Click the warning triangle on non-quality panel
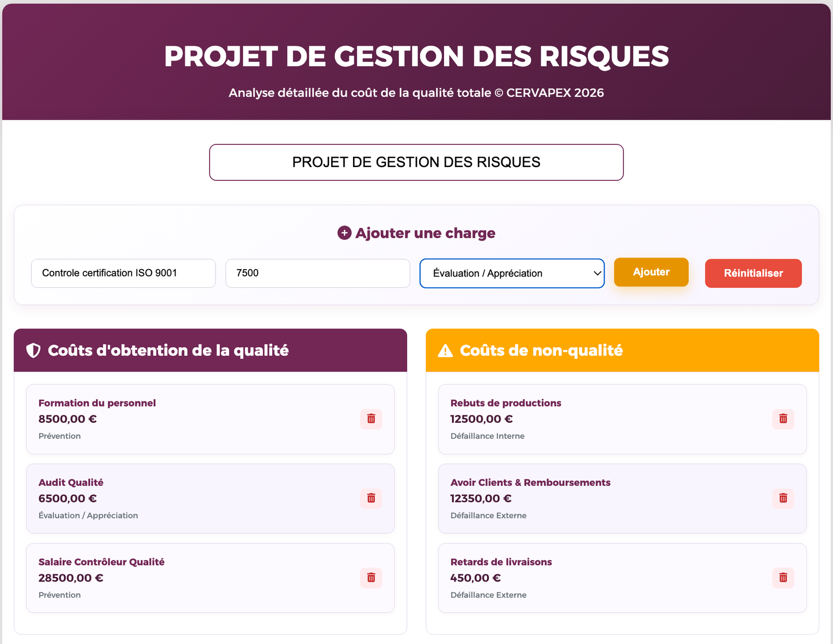Screen dimensions: 833x644 tap(445, 350)
